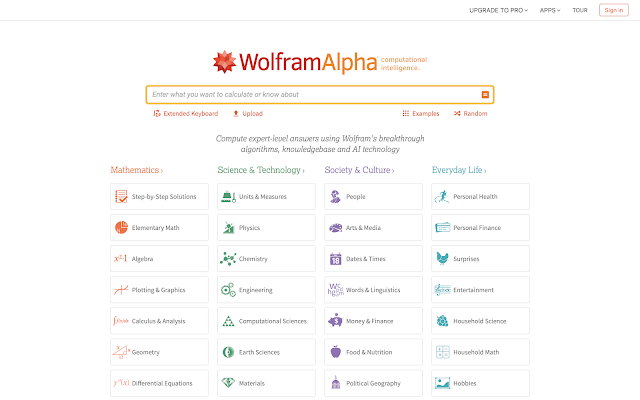Click the People bust icon

click(x=335, y=196)
